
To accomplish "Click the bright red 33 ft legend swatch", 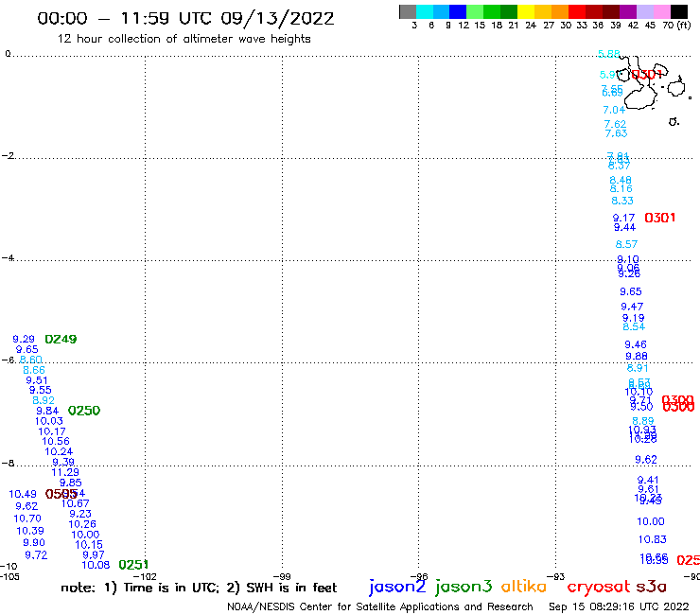I will [x=577, y=11].
